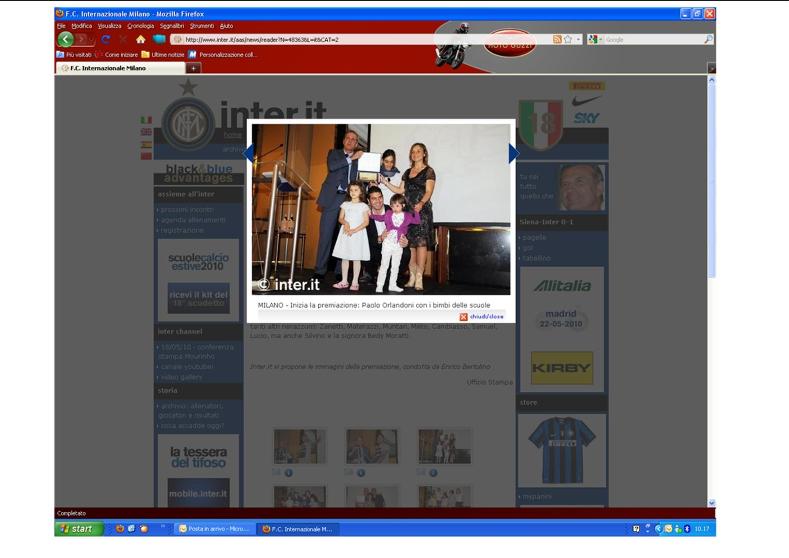
Task: Click the Nike swoosh sponsor logo
Action: tap(586, 101)
